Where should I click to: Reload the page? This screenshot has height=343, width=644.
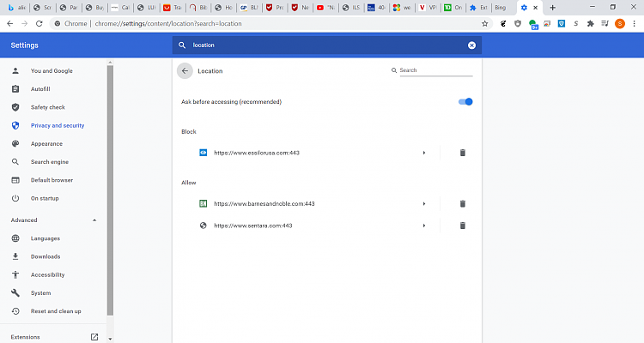tap(39, 24)
